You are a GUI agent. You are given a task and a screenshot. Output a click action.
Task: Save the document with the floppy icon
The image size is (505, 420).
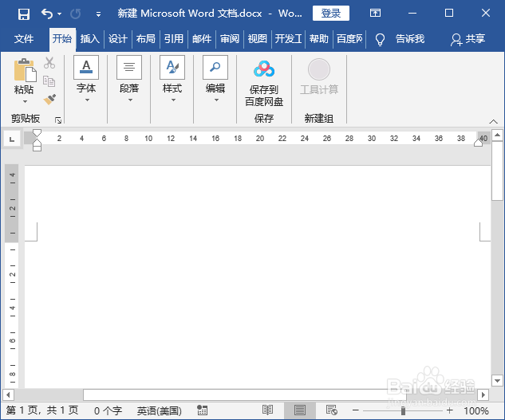click(x=24, y=14)
